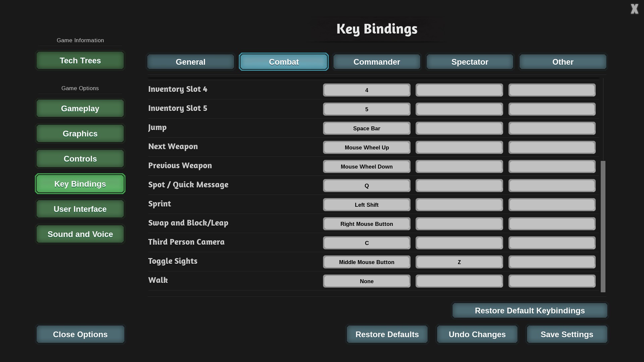Click the Undo Changes button
Screen dimensions: 644x362
pyautogui.click(x=477, y=335)
